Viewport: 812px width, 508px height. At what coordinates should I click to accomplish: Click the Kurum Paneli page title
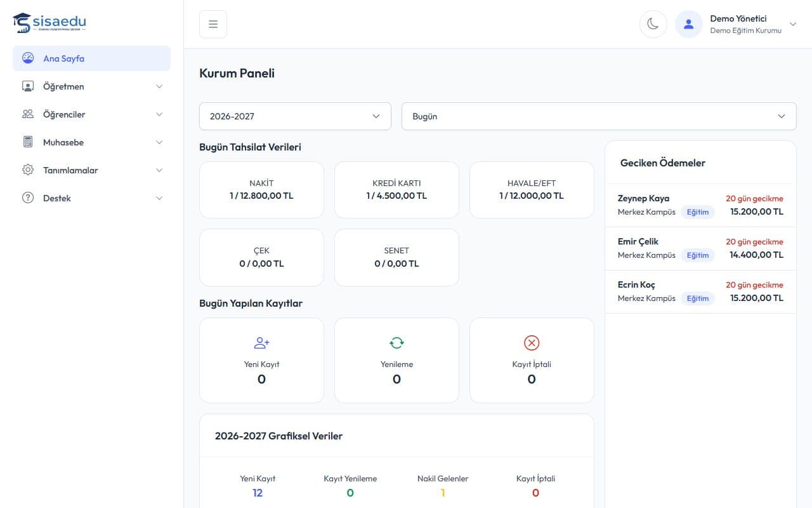237,73
